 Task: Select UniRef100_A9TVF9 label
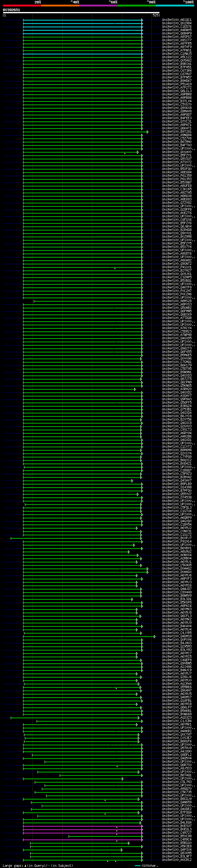(x=177, y=47)
